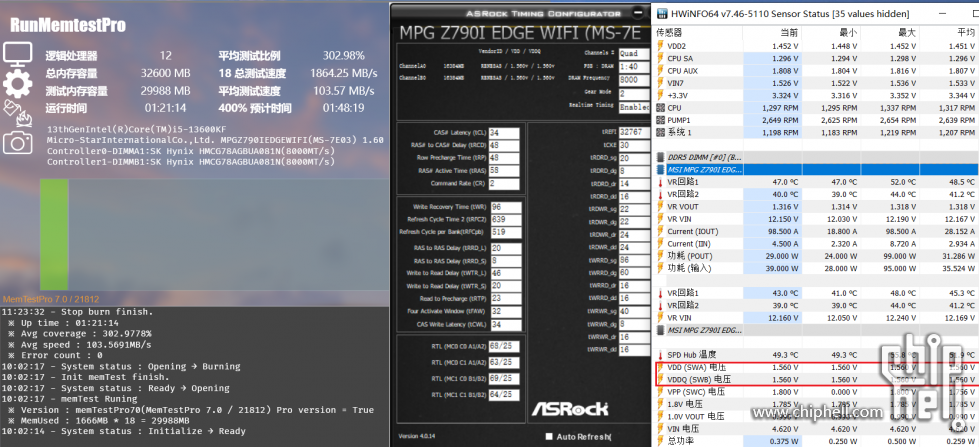
Task: Click the RAS# Active Time (tRAS) field
Action: pyautogui.click(x=504, y=170)
